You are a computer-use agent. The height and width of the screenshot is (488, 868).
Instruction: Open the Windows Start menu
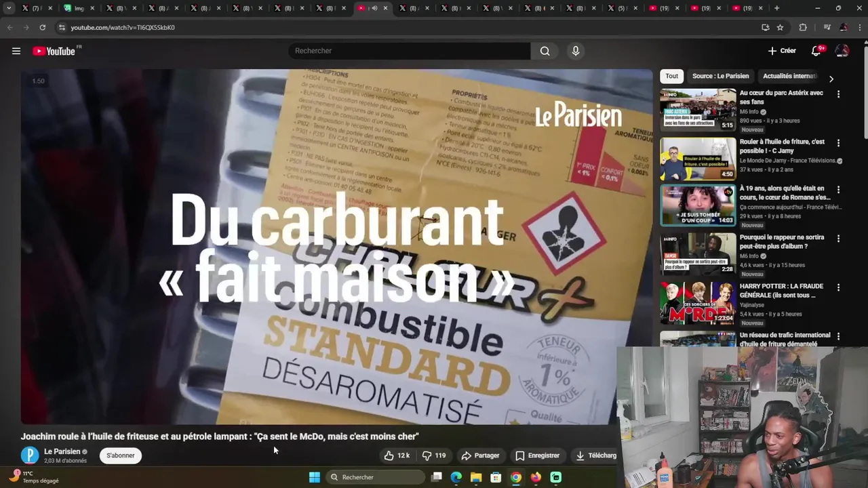click(x=315, y=477)
